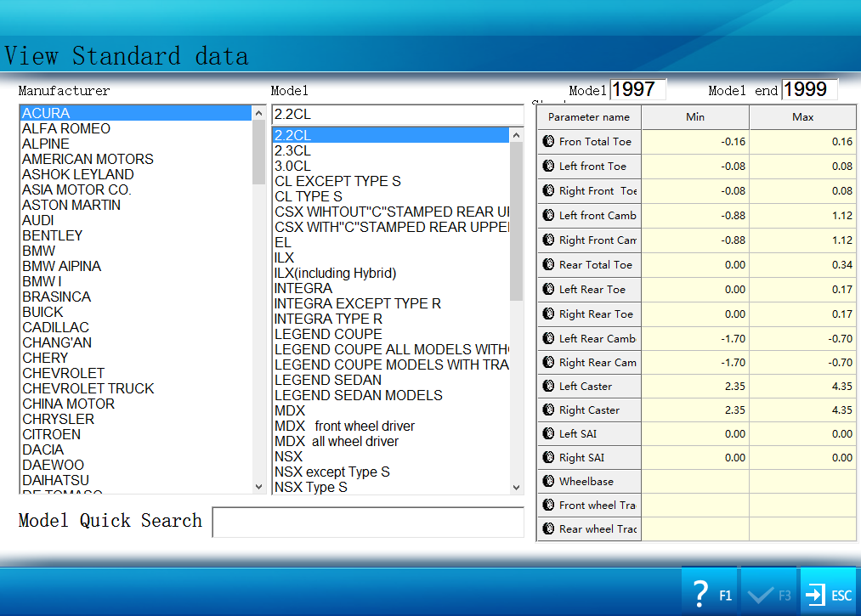The height and width of the screenshot is (616, 861).
Task: Select BMW in the Manufacturer list
Action: pos(39,251)
